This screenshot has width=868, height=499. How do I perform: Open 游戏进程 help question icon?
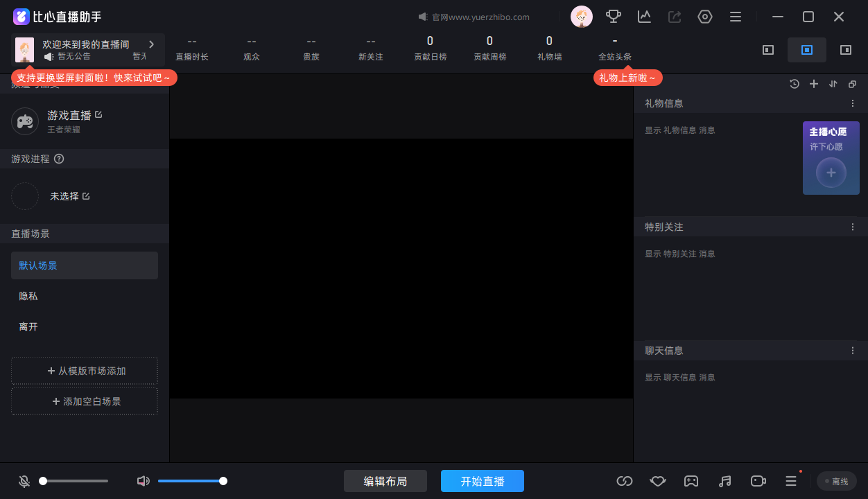[59, 159]
